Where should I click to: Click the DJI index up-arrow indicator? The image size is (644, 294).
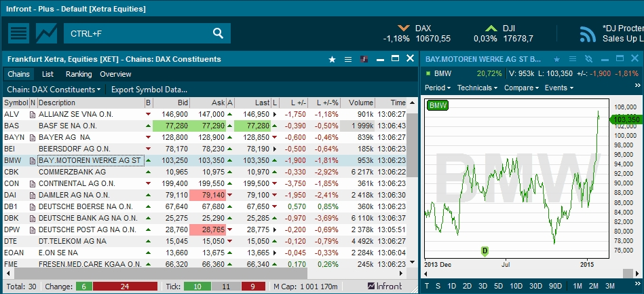pyautogui.click(x=491, y=29)
